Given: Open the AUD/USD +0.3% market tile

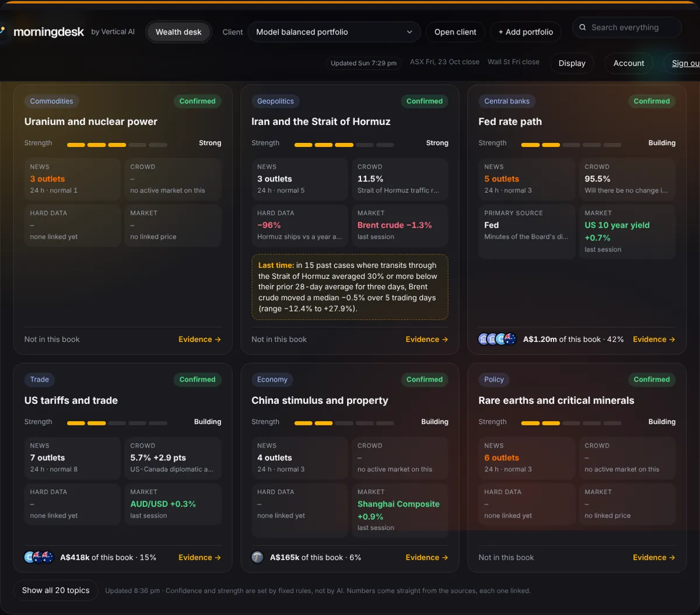Looking at the screenshot, I should tap(173, 504).
